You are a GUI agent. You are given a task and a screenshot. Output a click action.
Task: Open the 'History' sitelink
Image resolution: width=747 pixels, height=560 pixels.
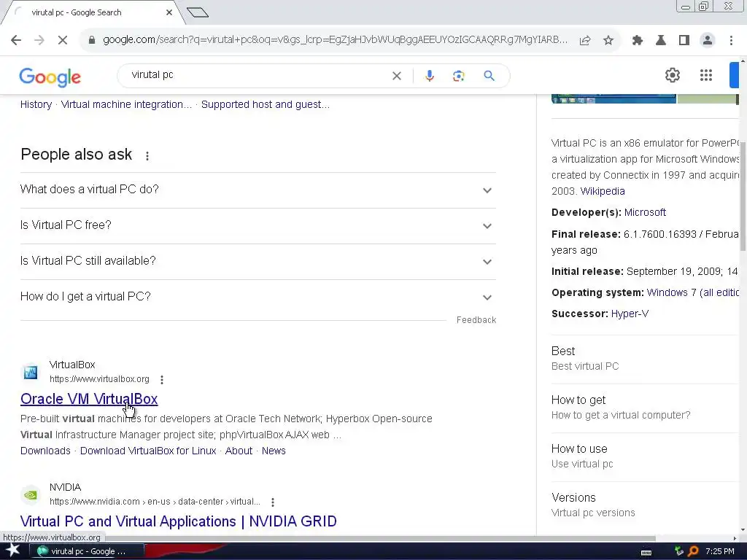pos(36,105)
